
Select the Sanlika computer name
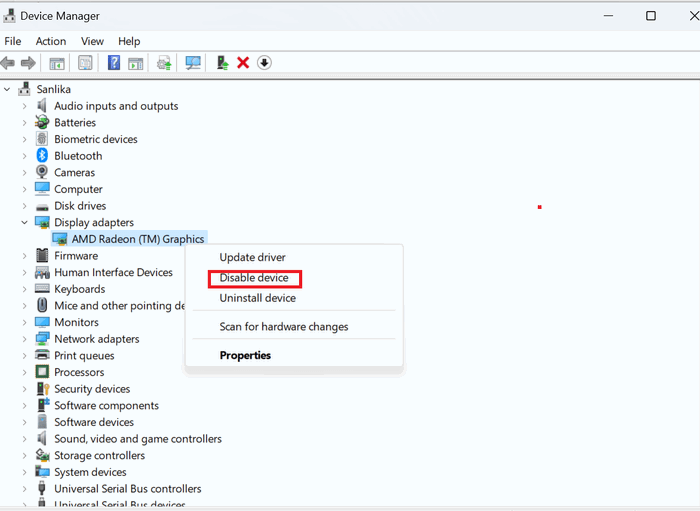coord(54,89)
